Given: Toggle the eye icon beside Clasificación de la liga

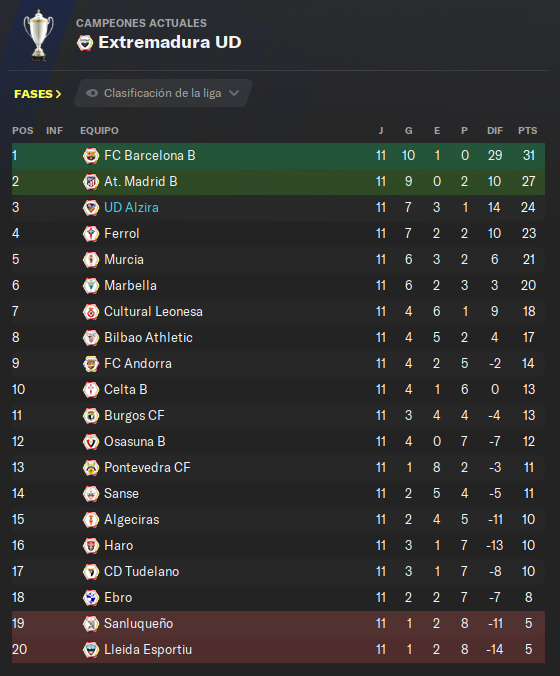Looking at the screenshot, I should pyautogui.click(x=92, y=93).
